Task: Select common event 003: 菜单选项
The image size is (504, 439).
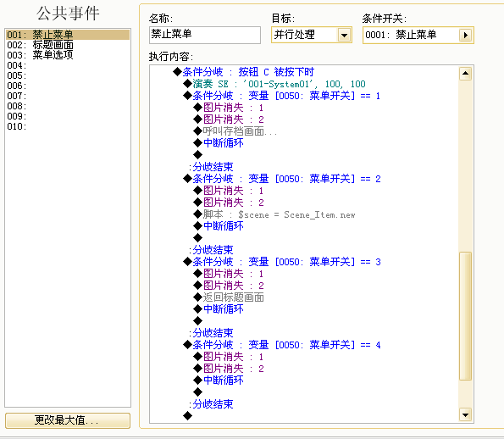Action: [x=68, y=55]
